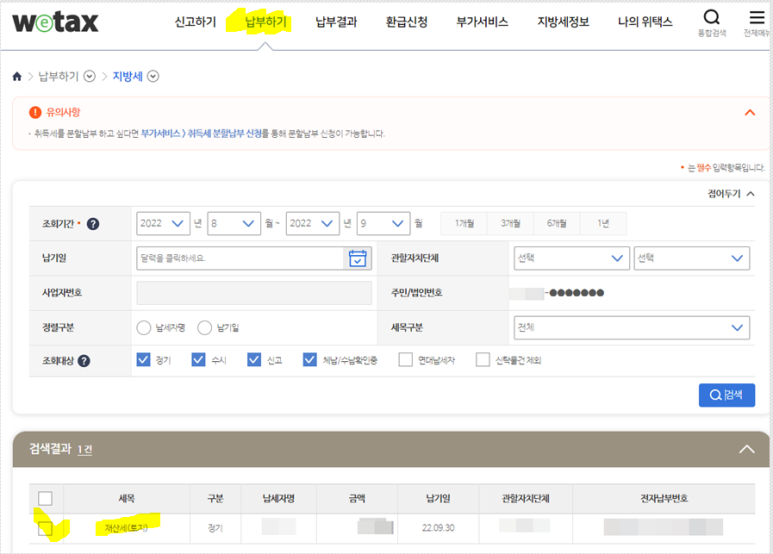
Task: Click the wetax logo
Action: click(56, 22)
